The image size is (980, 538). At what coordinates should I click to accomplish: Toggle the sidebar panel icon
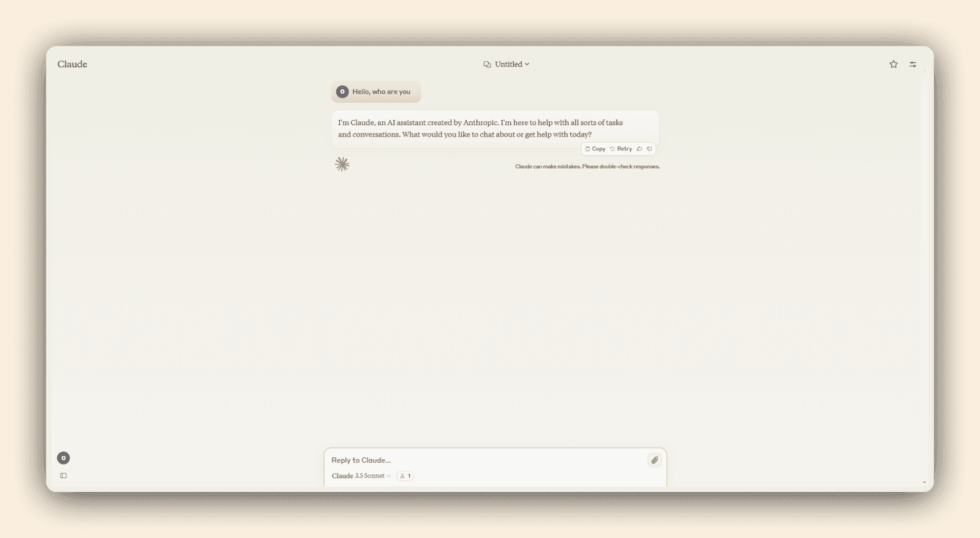pos(63,476)
